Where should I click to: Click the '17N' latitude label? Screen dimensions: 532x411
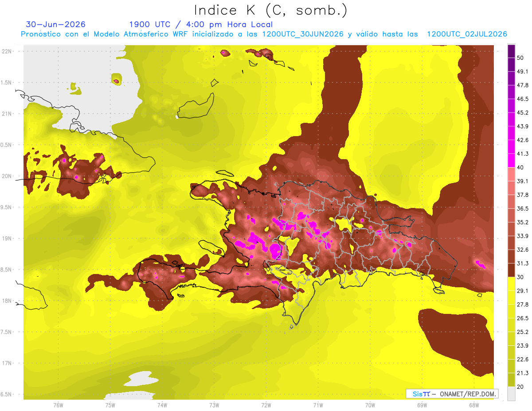click(x=7, y=364)
